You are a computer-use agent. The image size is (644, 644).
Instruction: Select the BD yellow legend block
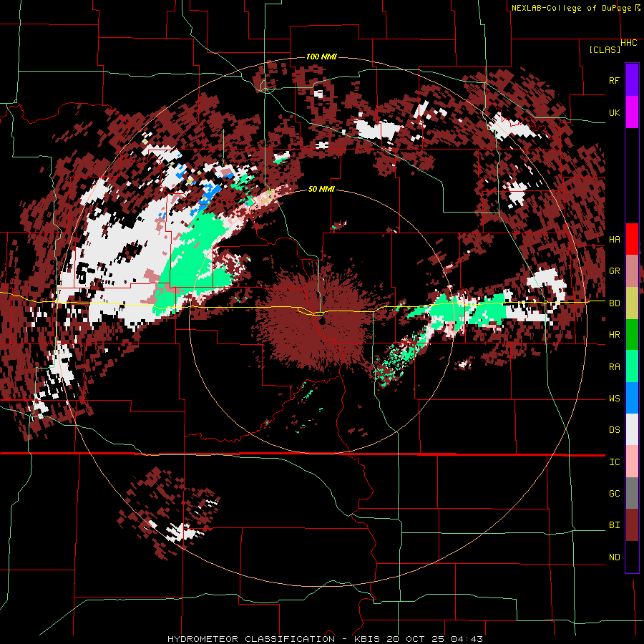[x=632, y=303]
